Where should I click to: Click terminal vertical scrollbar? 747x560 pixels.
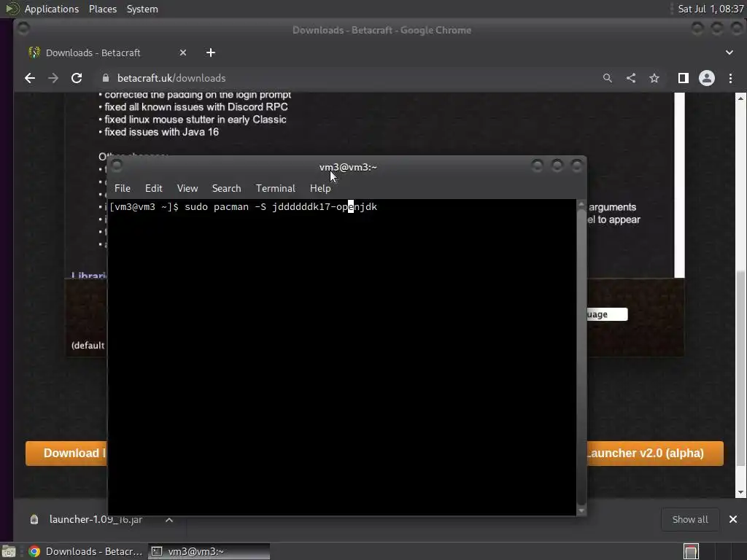click(x=581, y=356)
